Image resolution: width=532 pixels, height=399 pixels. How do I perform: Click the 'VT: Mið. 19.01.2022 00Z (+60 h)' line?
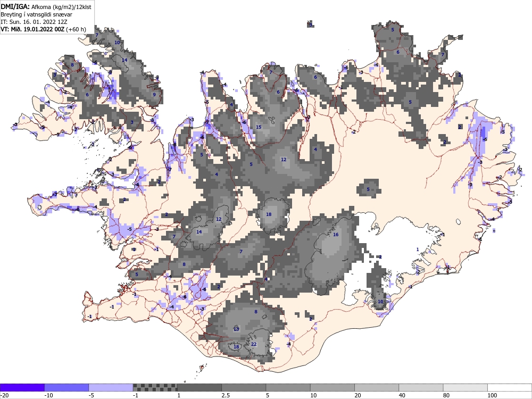43,29
